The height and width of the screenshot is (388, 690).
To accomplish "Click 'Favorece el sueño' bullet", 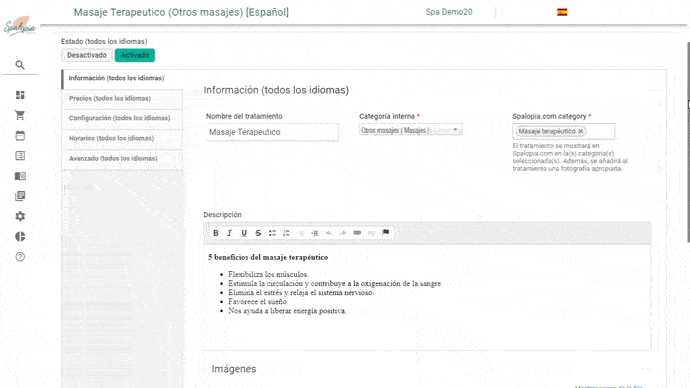I will tap(258, 302).
